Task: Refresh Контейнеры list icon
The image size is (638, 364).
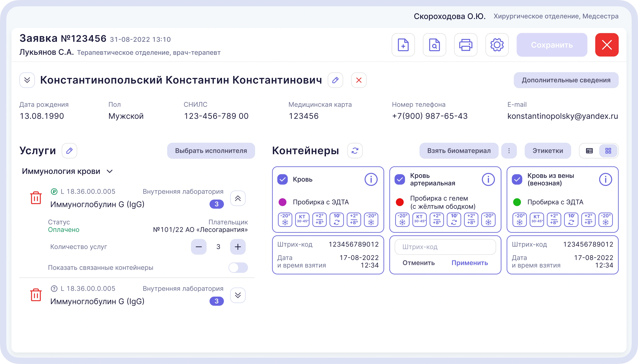Action: point(355,151)
